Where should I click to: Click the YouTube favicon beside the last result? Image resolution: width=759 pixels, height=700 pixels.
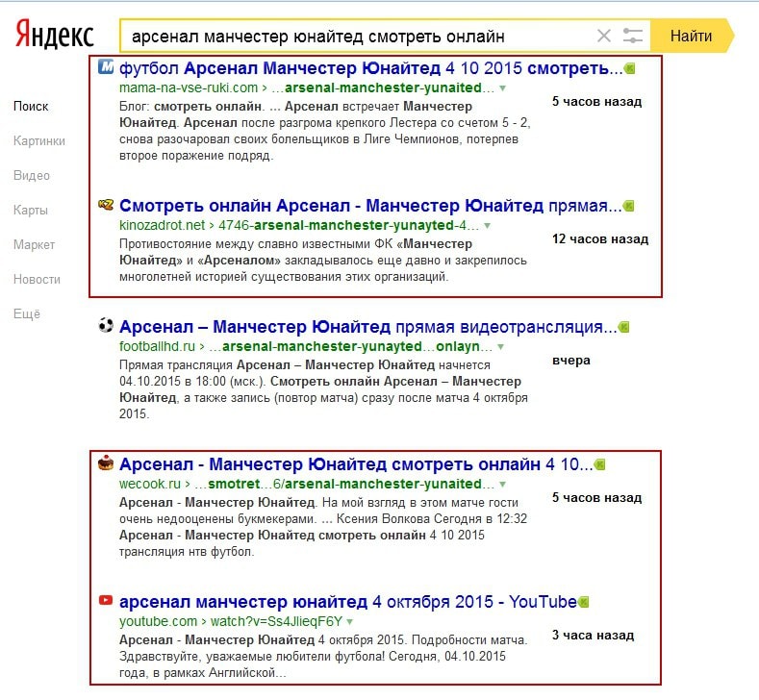coord(106,601)
